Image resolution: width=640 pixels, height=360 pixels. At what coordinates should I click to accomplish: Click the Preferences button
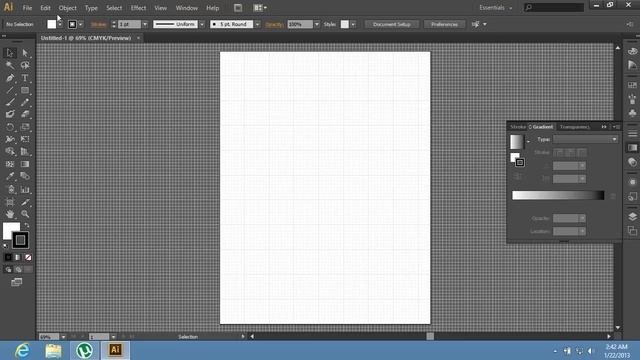click(444, 24)
